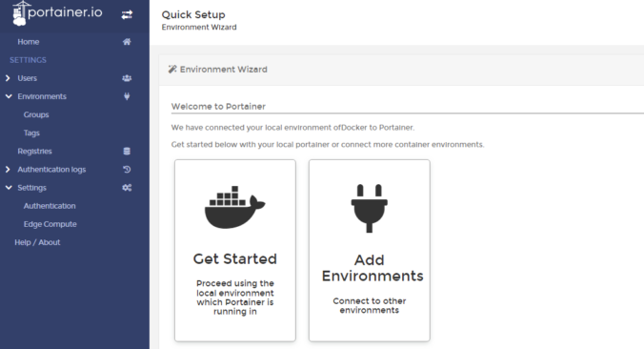Click 'Connect to other environments' text
Screen dimensions: 644x349
point(370,305)
